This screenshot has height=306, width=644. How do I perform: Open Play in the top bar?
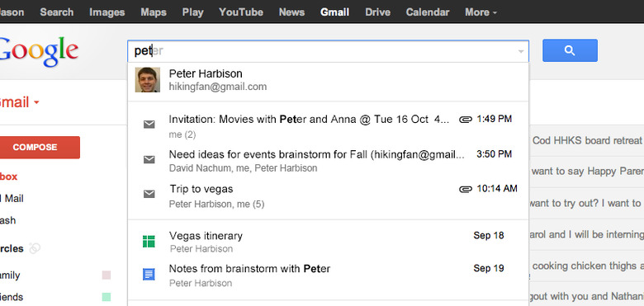click(192, 12)
